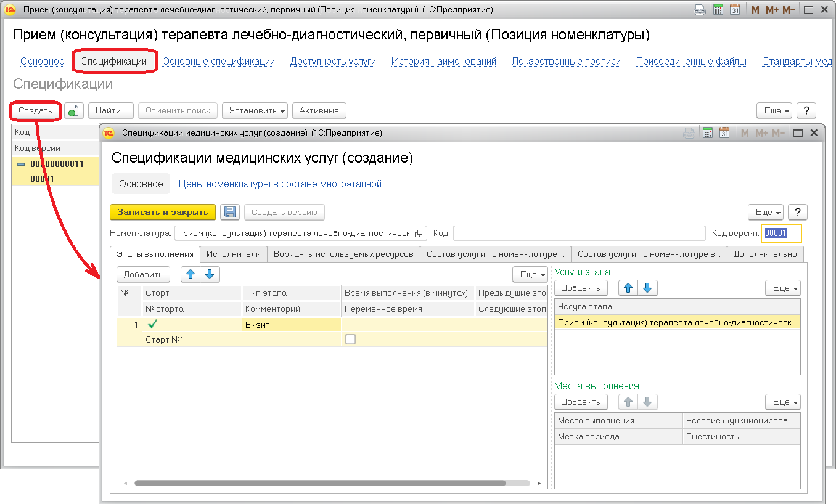Select Старт №1 cell
This screenshot has height=504, width=836.
click(192, 339)
